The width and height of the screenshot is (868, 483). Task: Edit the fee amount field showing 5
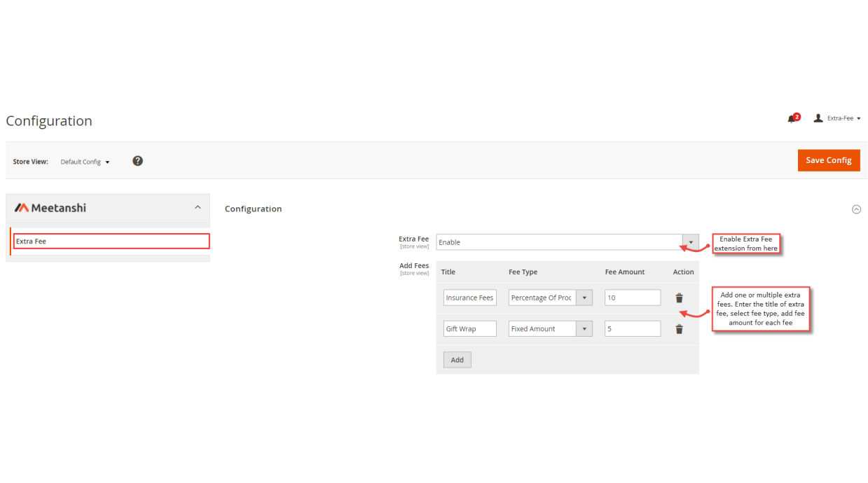(633, 329)
